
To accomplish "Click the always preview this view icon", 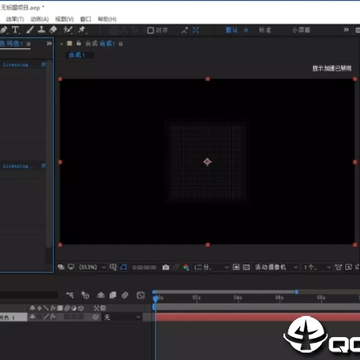I will coord(61,267).
